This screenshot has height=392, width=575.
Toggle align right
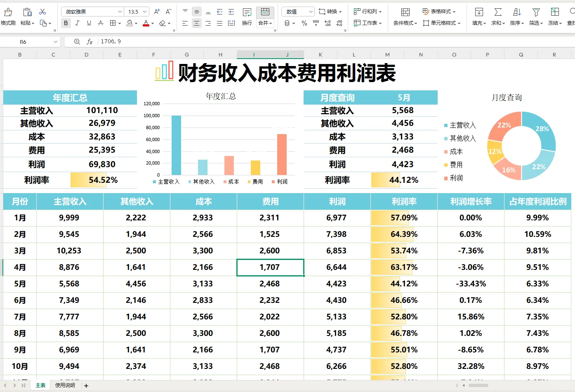pos(208,23)
